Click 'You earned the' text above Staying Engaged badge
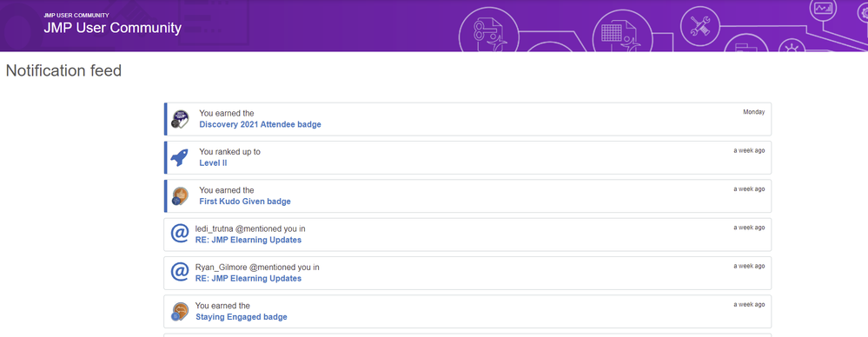The image size is (868, 337). (223, 306)
